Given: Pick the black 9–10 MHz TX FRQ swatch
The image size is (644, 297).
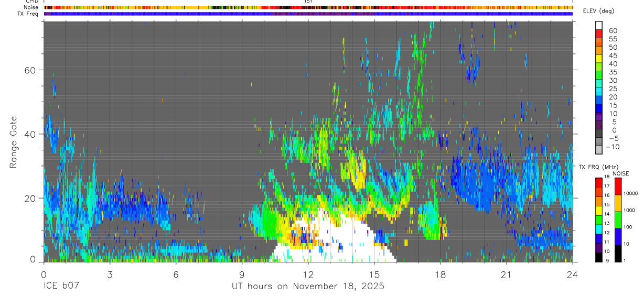Looking at the screenshot, I should [599, 257].
